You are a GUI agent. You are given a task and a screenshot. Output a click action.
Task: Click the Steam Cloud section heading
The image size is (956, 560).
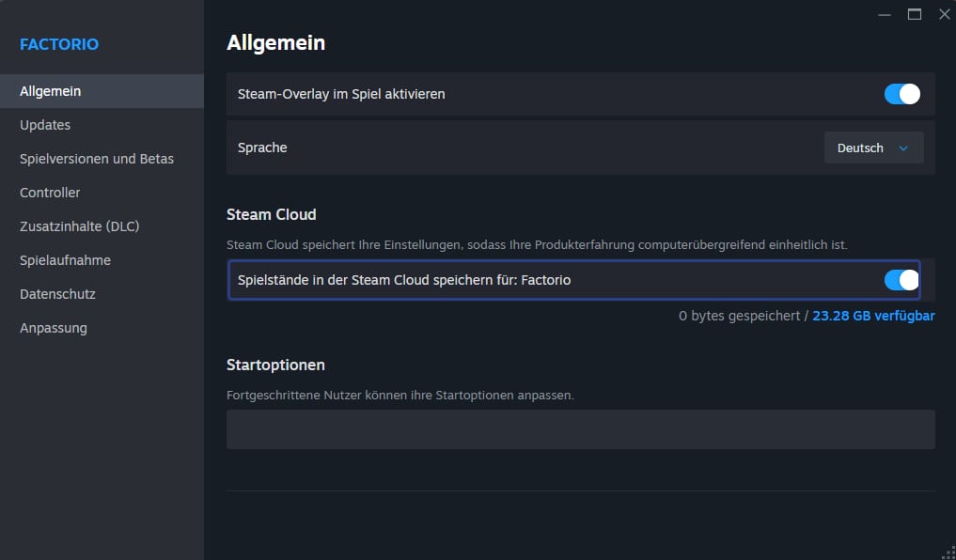click(272, 214)
